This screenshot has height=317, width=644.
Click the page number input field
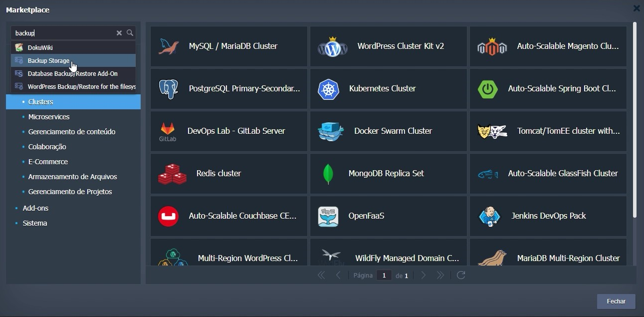click(x=384, y=276)
